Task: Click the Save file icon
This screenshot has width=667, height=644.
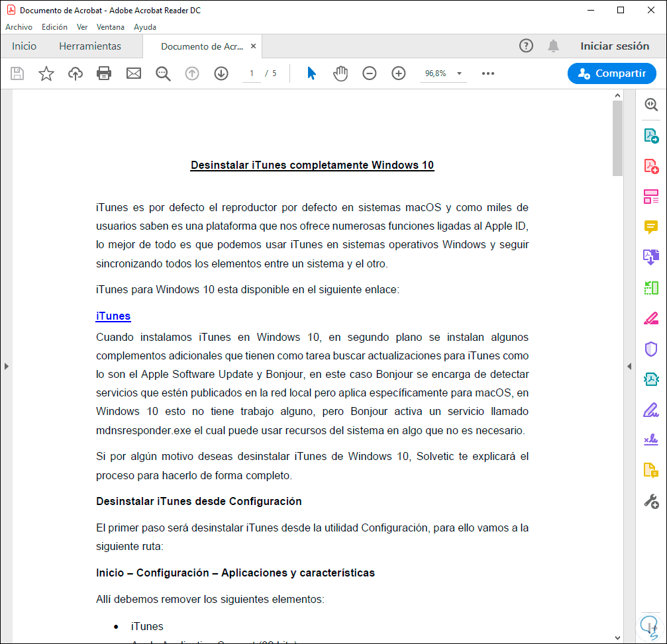Action: click(17, 73)
